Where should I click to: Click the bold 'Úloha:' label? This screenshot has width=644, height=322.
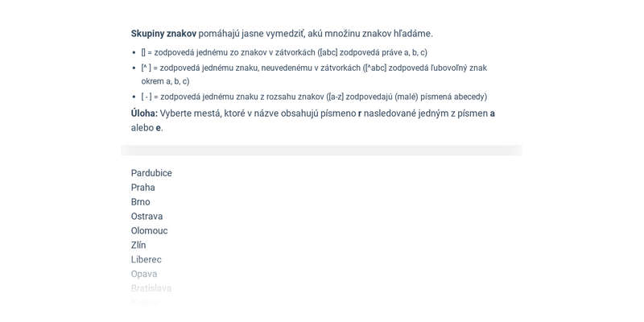pos(144,114)
